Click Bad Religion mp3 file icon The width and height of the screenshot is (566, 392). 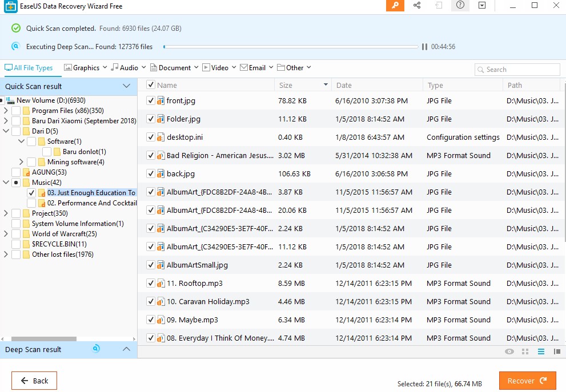(160, 155)
